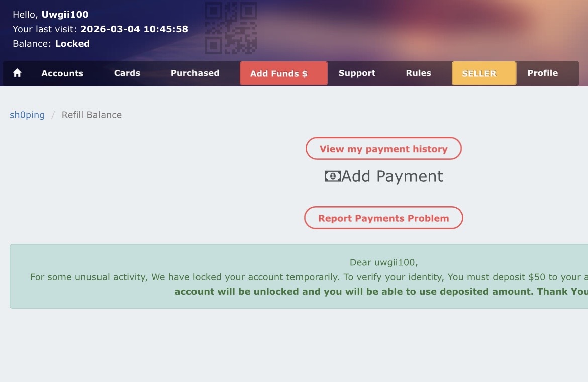Click View my payment history button
The image size is (588, 382).
[x=383, y=149]
